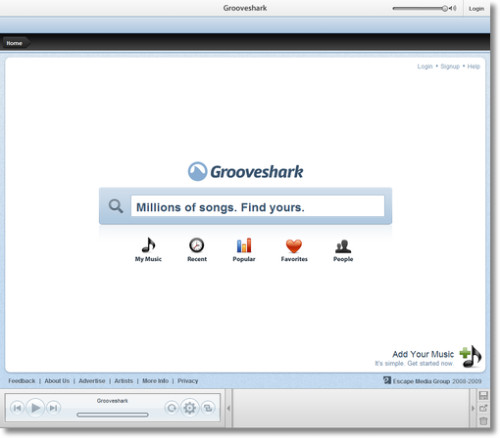Toggle shuffle mode in player

(208, 408)
